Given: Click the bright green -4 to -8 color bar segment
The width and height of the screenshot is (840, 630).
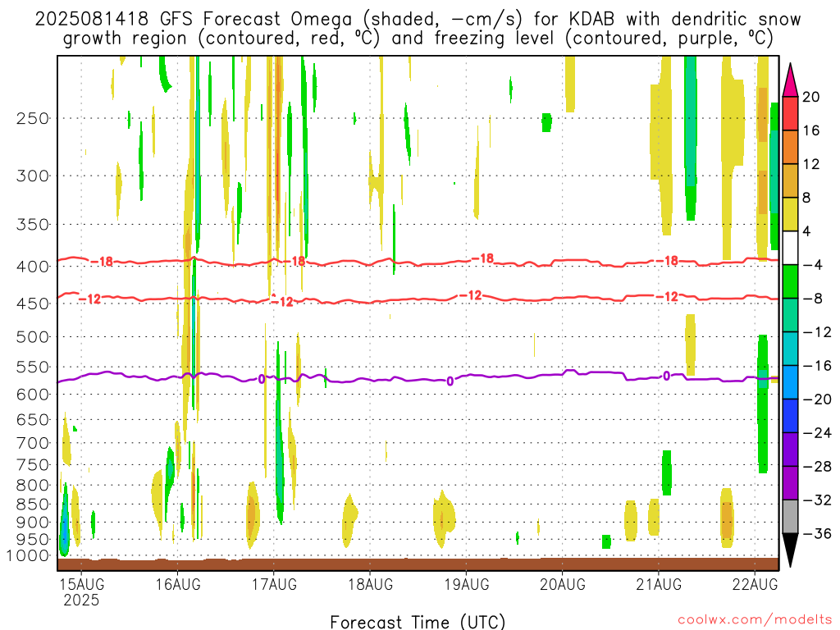Looking at the screenshot, I should click(790, 282).
